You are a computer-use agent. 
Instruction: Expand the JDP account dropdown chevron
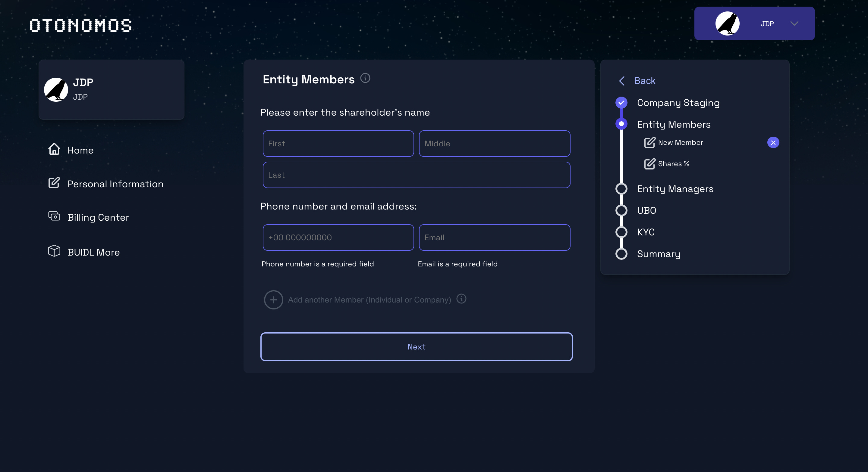794,23
